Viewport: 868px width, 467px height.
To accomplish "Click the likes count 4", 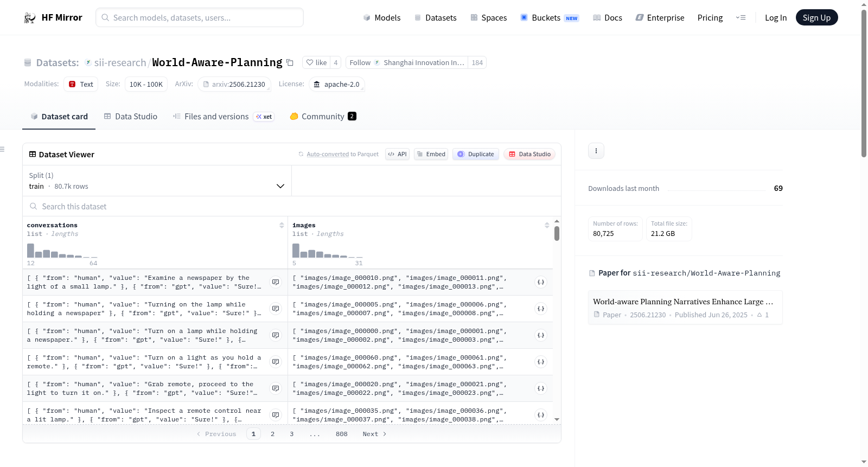I will click(x=336, y=63).
